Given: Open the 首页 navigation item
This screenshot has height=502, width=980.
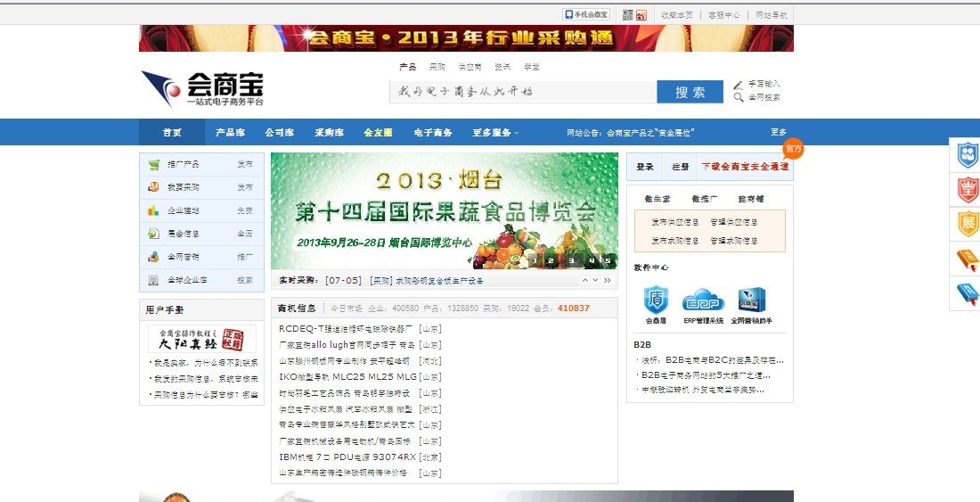Looking at the screenshot, I should [172, 133].
